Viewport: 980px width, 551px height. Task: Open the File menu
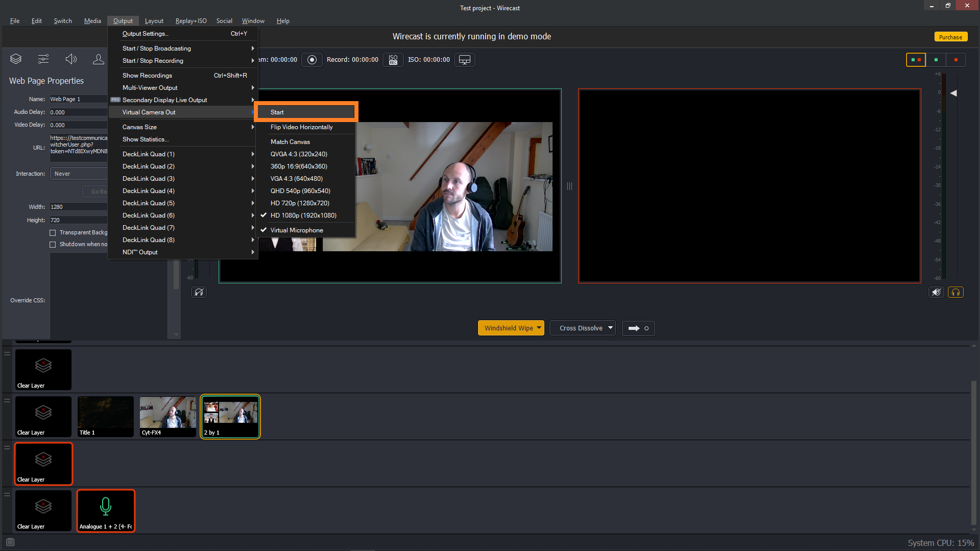click(x=15, y=21)
